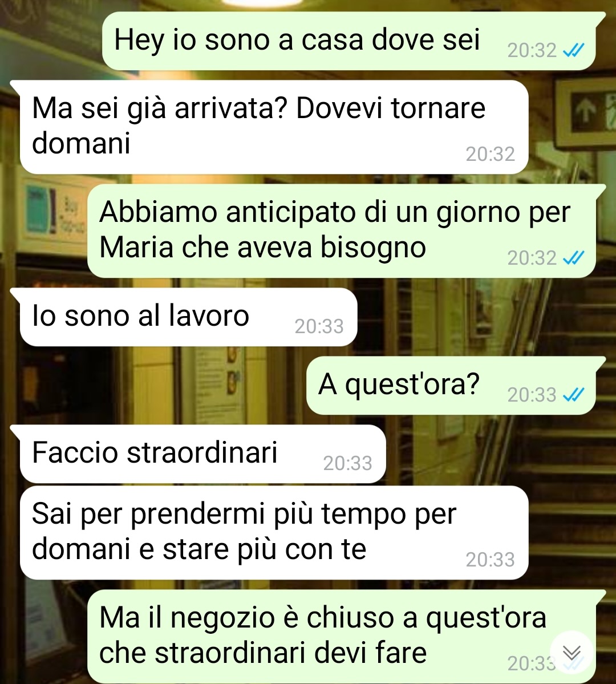The width and height of the screenshot is (616, 684).
Task: Tap the 'Io sono al lavoro' message
Action: pyautogui.click(x=188, y=317)
